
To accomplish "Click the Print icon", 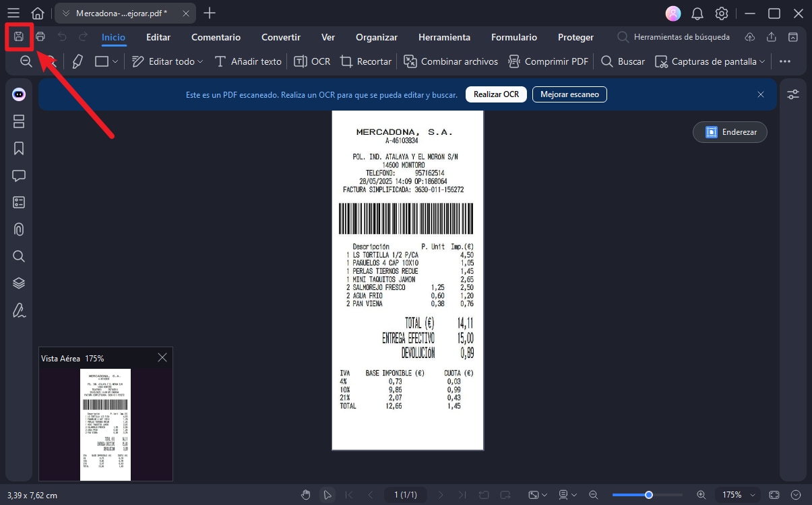I will [x=40, y=36].
